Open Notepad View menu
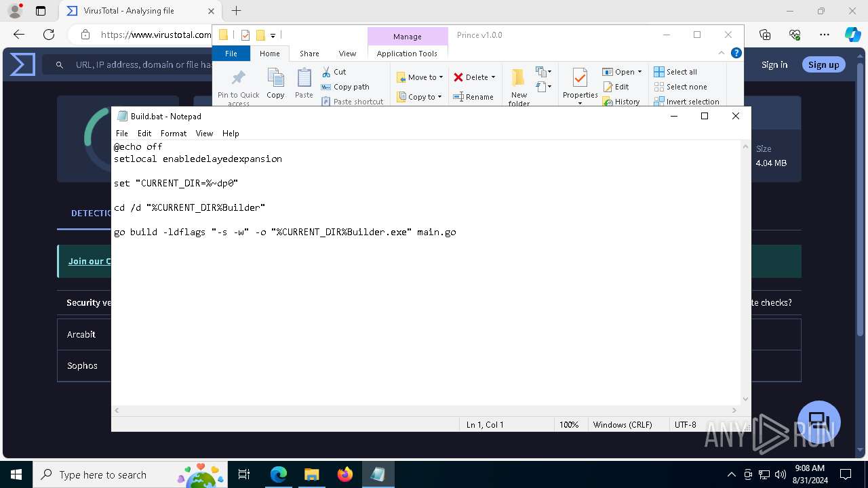868x488 pixels. [x=204, y=134]
